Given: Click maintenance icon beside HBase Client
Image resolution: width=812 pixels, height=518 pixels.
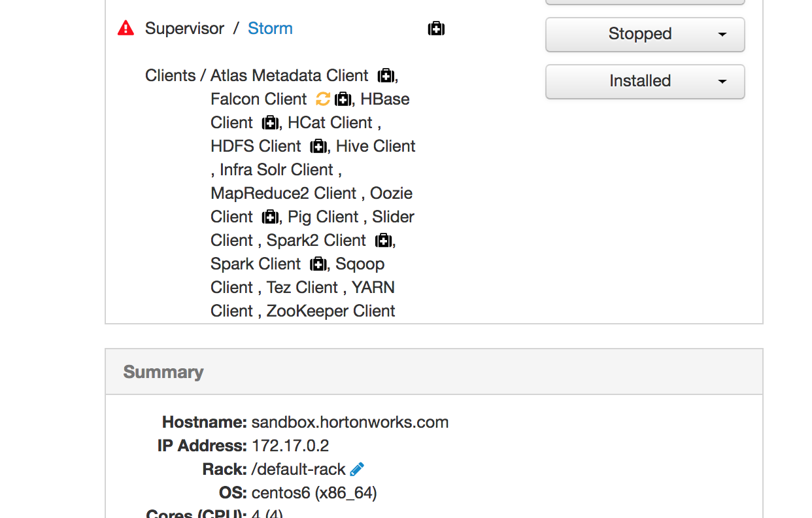Looking at the screenshot, I should (x=269, y=123).
